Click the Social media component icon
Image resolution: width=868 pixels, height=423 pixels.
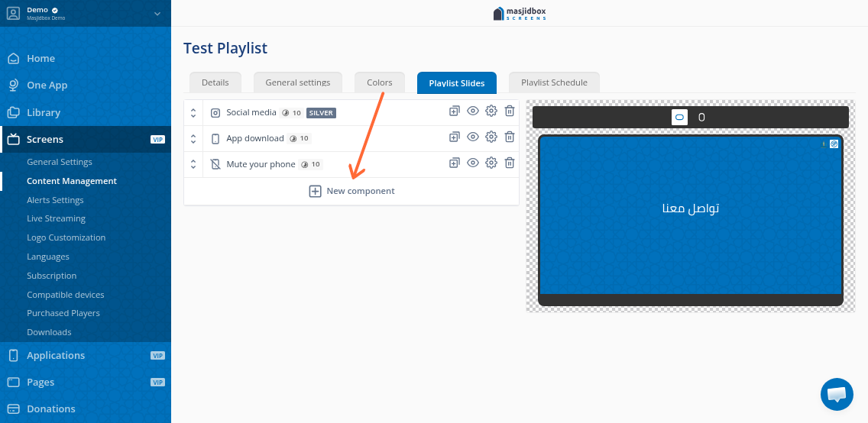coord(215,113)
